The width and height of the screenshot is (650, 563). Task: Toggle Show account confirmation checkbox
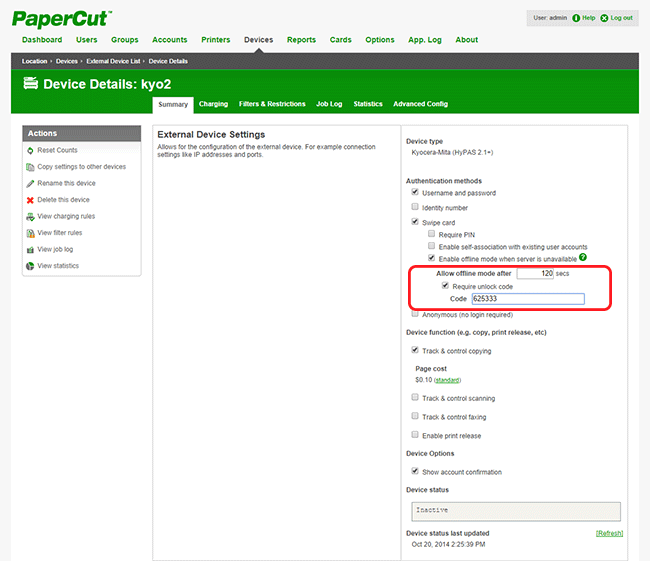(x=415, y=471)
